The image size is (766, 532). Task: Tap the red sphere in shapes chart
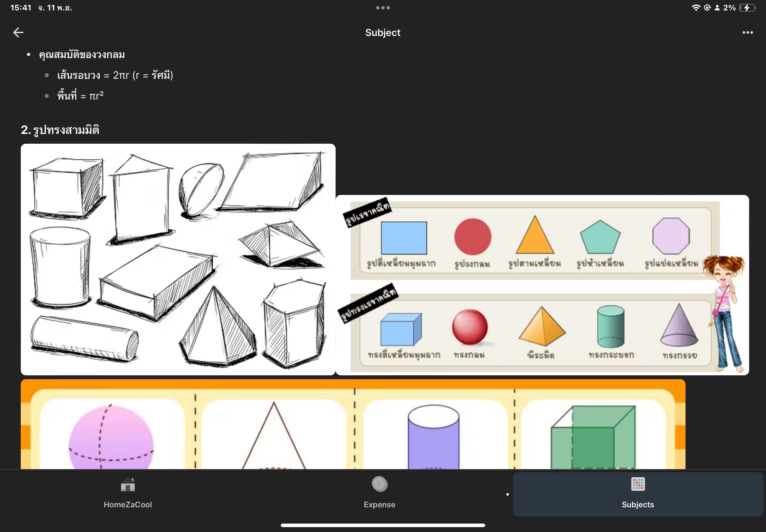point(470,327)
